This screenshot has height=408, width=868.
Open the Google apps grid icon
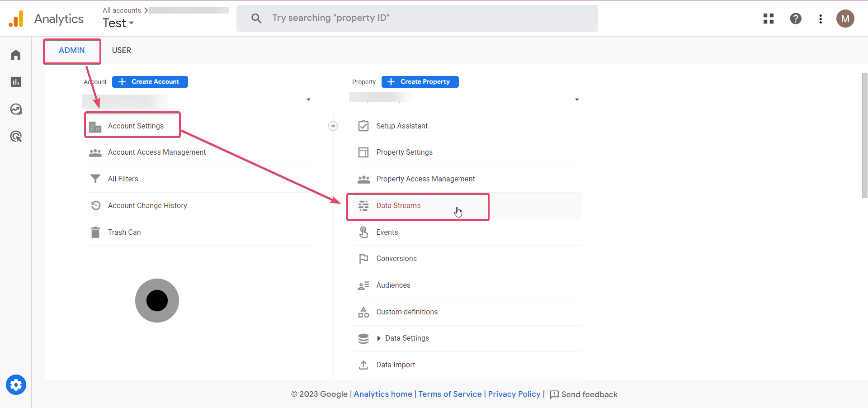coord(769,19)
